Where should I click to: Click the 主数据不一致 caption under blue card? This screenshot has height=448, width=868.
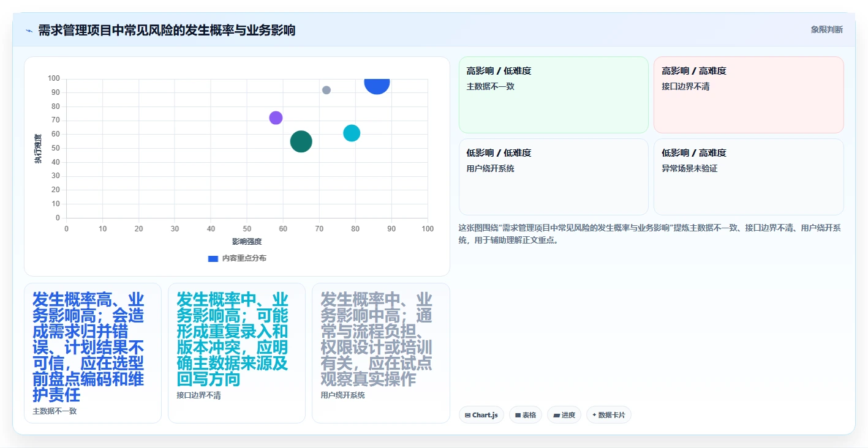pos(55,411)
